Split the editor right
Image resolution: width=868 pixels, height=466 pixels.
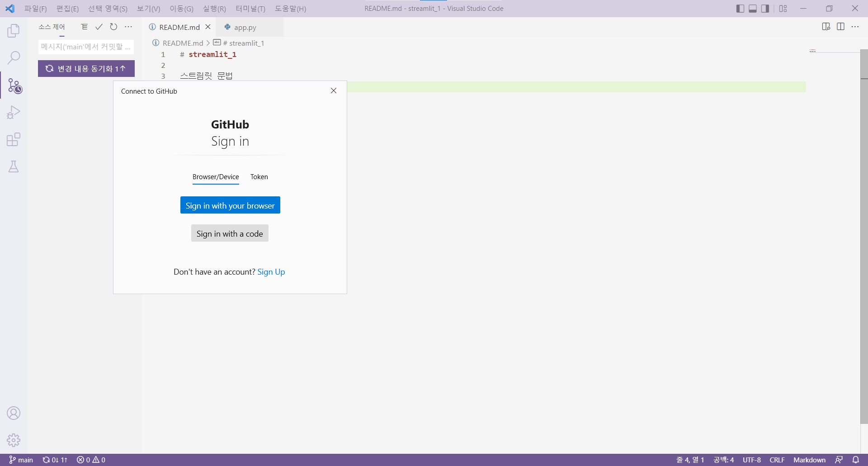(x=840, y=27)
